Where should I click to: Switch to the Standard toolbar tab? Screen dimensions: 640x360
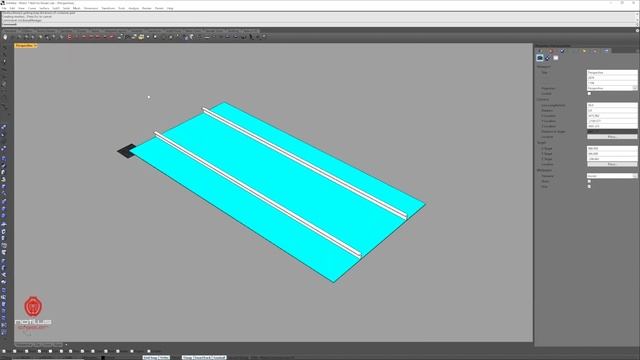[10, 31]
